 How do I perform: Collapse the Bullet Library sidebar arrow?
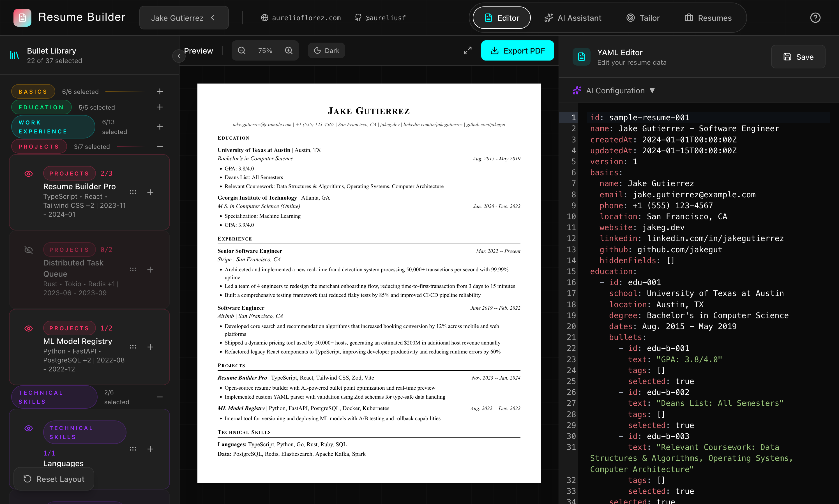pos(179,56)
